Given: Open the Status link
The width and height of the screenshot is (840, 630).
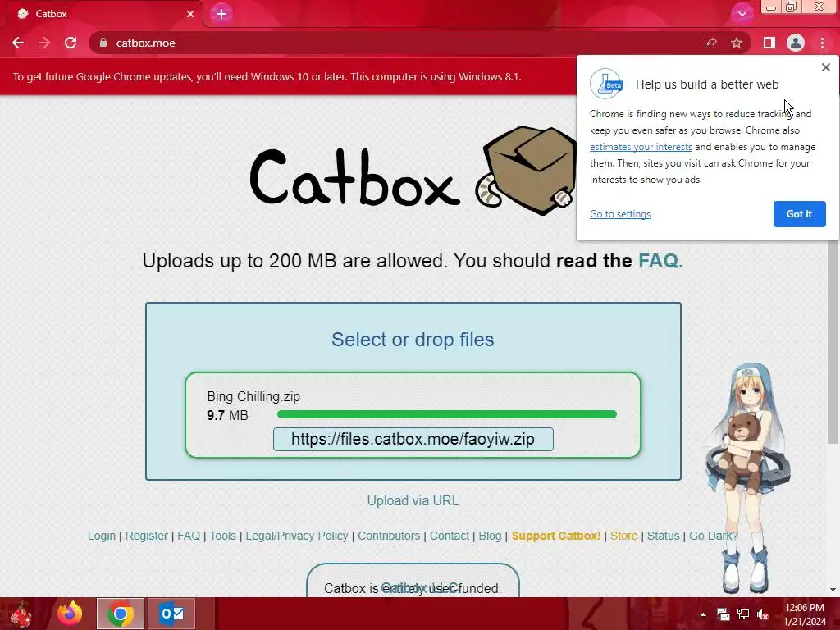Looking at the screenshot, I should pos(663,536).
